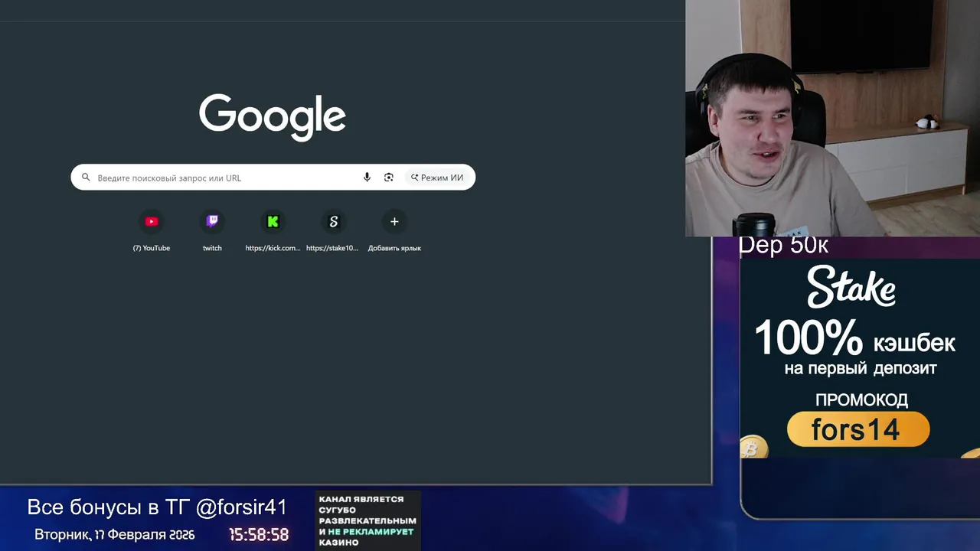Click the Google logo
This screenshot has height=551, width=980.
(x=273, y=117)
